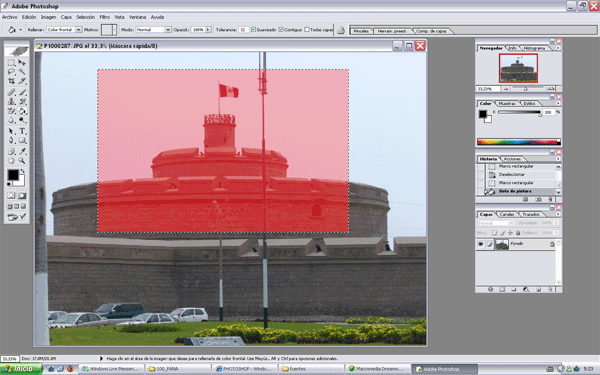This screenshot has height=375, width=600.
Task: Select the Slice tool
Action: [22, 81]
